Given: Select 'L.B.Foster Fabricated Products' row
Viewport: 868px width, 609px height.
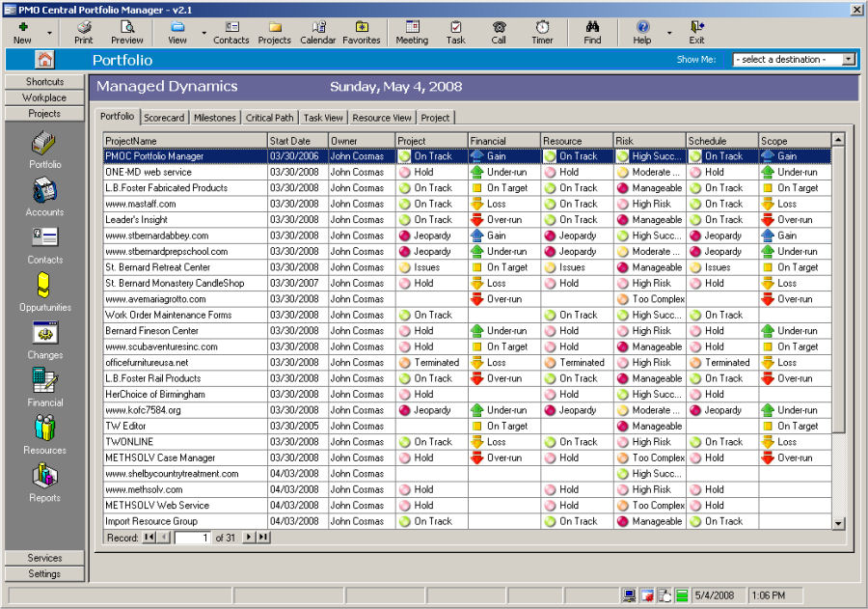Looking at the screenshot, I should pos(467,188).
